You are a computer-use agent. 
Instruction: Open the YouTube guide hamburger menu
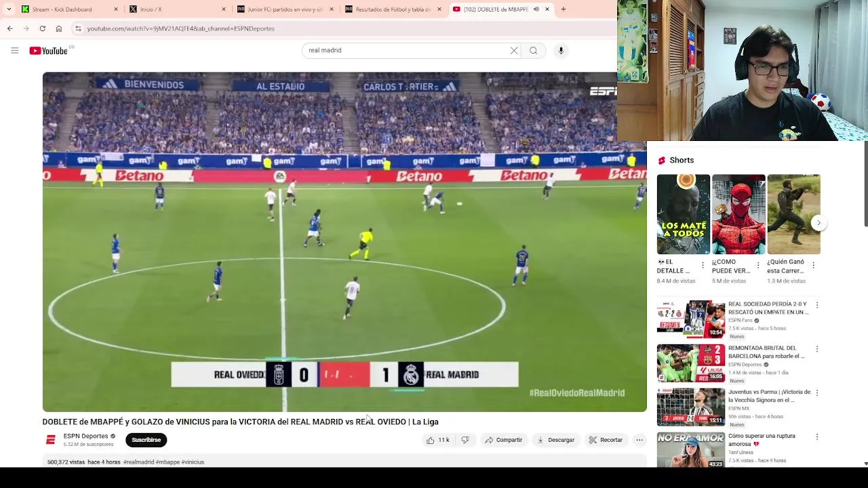coord(14,50)
